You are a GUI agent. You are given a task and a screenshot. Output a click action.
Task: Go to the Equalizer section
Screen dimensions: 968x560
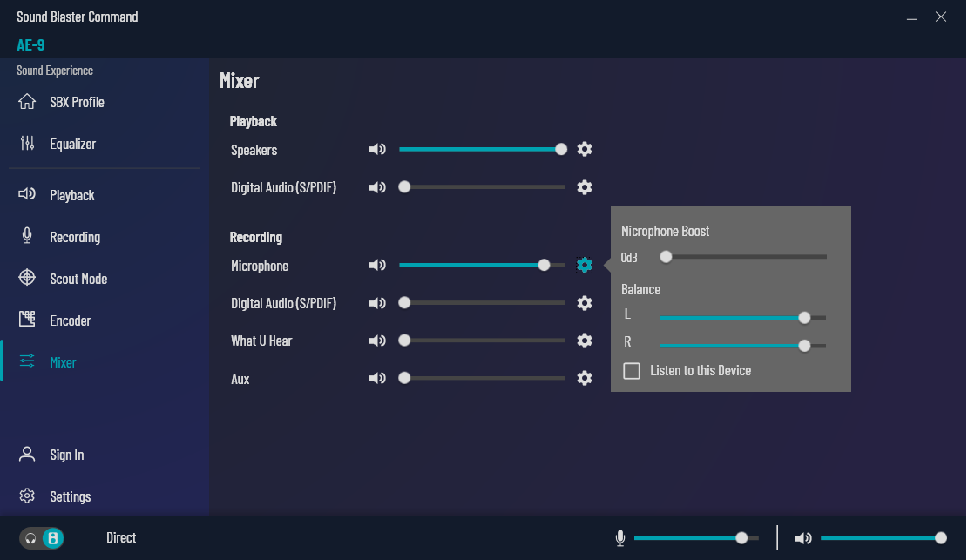[x=72, y=144]
